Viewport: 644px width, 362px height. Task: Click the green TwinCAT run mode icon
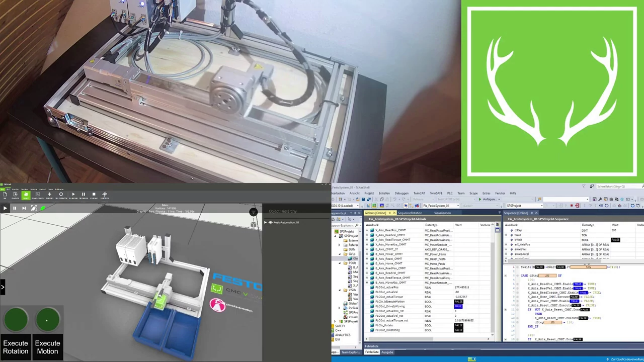click(374, 206)
